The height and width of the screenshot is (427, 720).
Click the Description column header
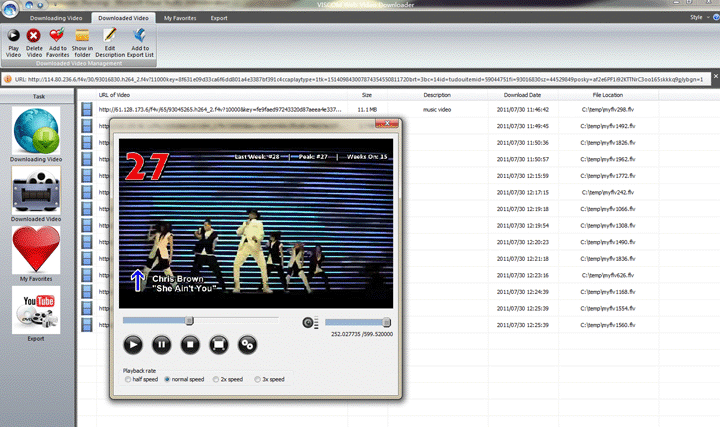tap(437, 95)
